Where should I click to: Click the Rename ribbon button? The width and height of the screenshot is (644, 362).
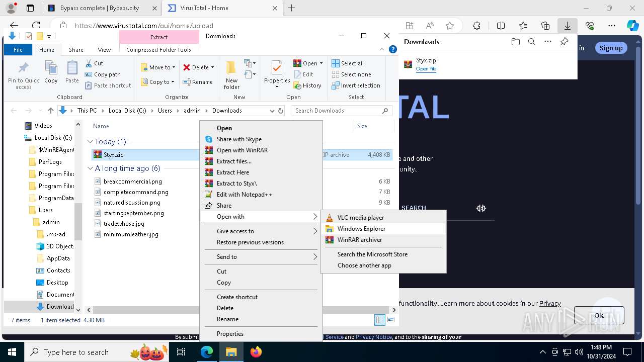198,82
